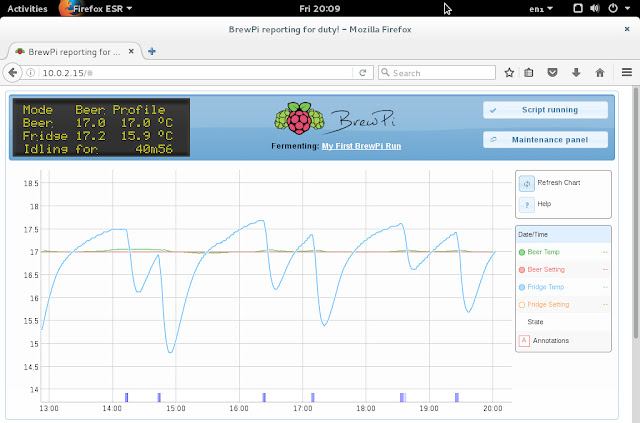The height and width of the screenshot is (423, 640).
Task: Close the BrewPi reporting tab
Action: (131, 51)
